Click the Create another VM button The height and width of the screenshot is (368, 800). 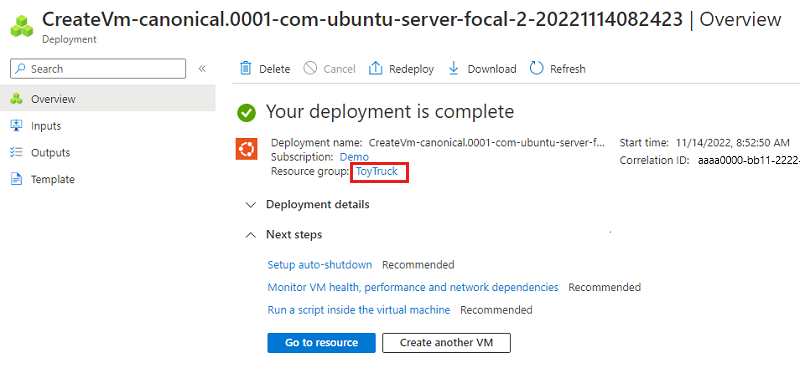pos(446,342)
